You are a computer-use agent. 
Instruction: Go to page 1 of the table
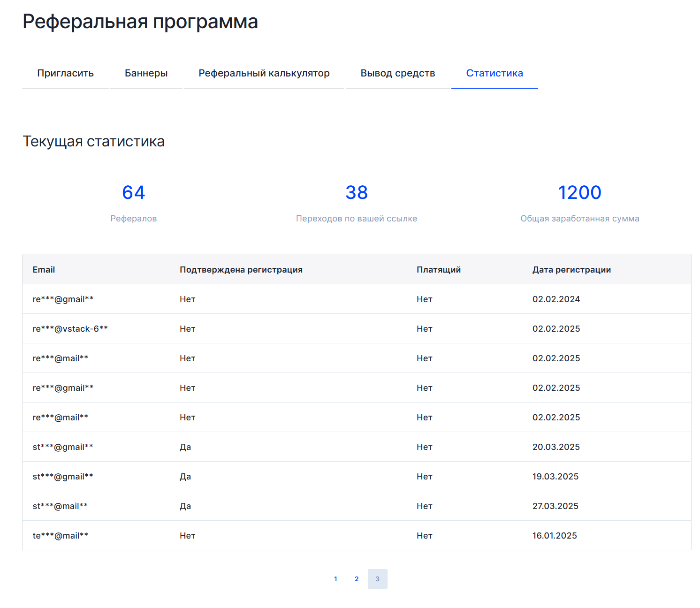(x=335, y=579)
